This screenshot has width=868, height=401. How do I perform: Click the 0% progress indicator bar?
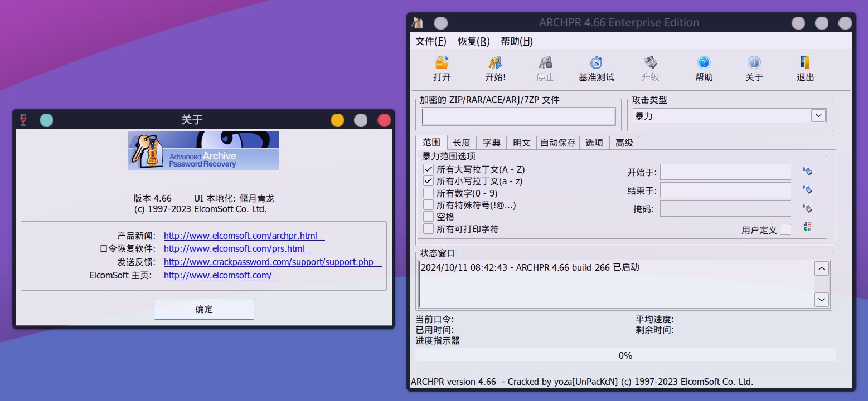pos(625,355)
